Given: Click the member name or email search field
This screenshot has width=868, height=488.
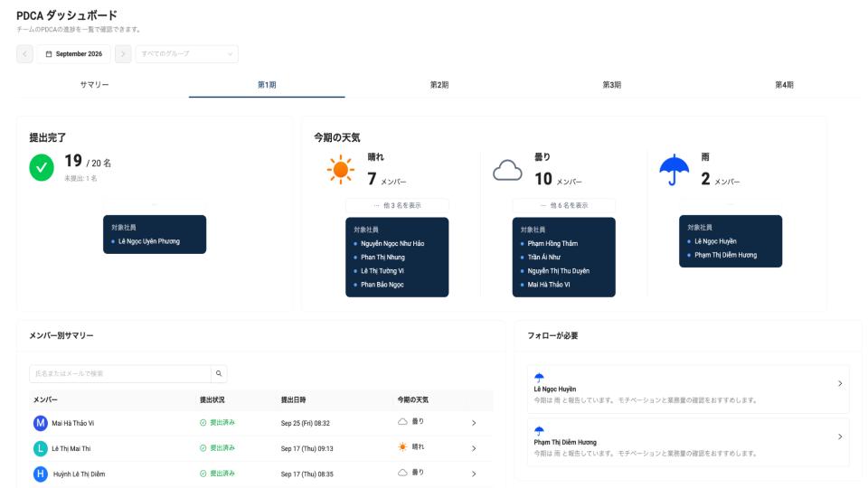Looking at the screenshot, I should (x=120, y=373).
